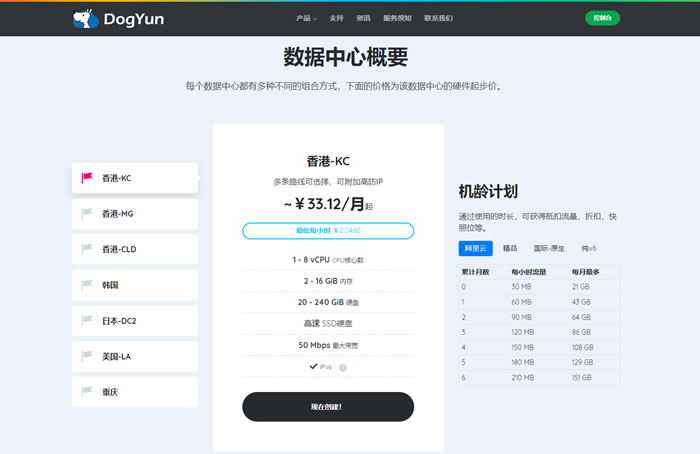The width and height of the screenshot is (700, 454).
Task: Click the 累计月数 column header
Action: (x=475, y=272)
